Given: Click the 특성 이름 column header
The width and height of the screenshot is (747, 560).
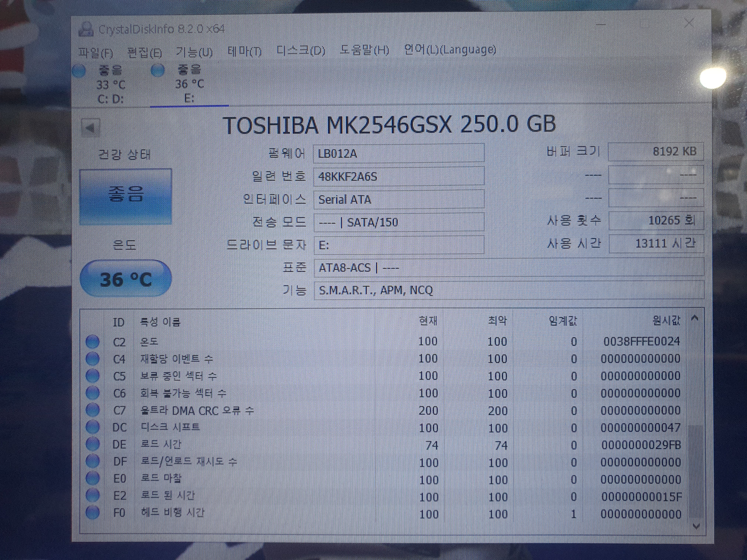Looking at the screenshot, I should pyautogui.click(x=160, y=322).
